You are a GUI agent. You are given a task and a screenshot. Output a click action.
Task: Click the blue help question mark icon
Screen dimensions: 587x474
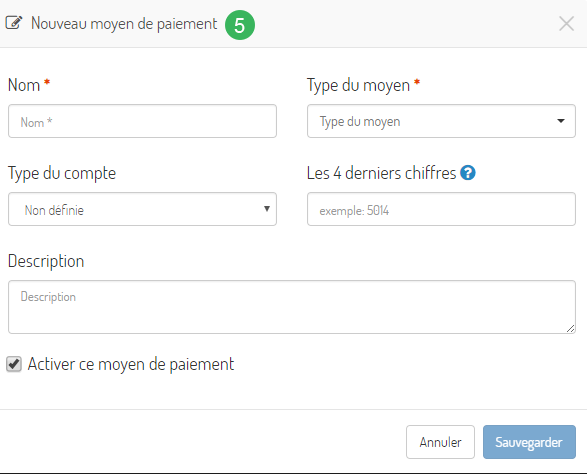pos(468,173)
